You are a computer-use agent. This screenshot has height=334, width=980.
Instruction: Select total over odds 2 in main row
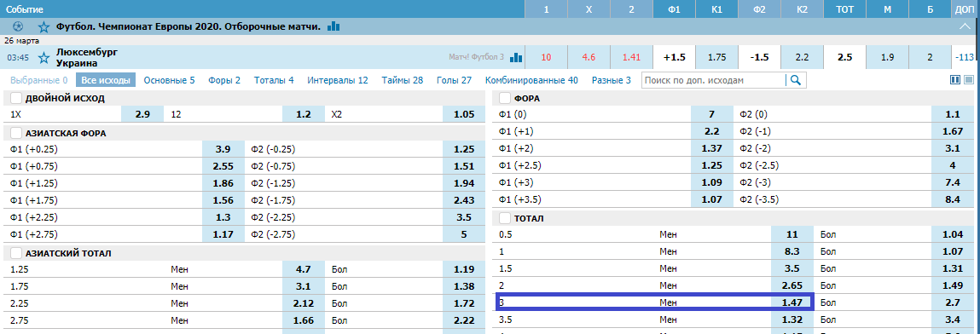click(930, 57)
